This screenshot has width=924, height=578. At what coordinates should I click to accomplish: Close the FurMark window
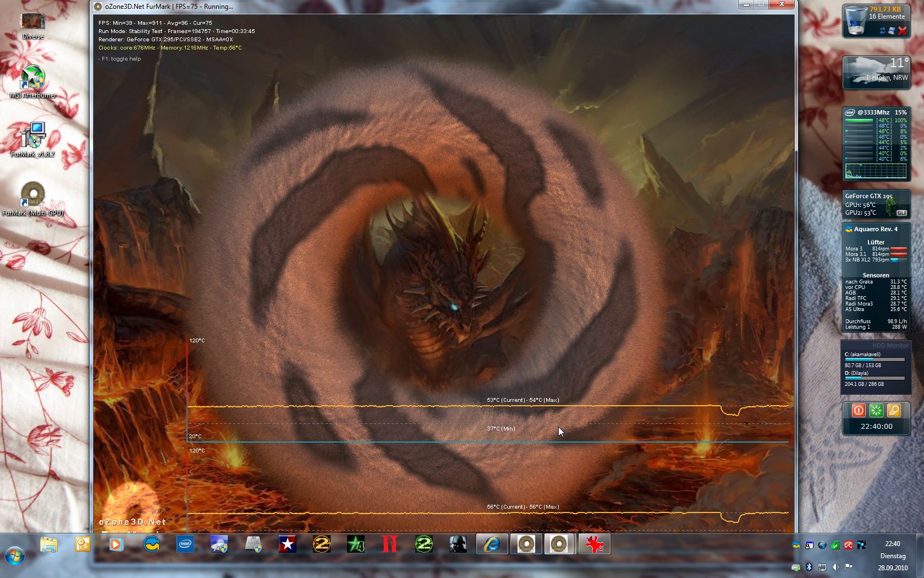pos(781,5)
